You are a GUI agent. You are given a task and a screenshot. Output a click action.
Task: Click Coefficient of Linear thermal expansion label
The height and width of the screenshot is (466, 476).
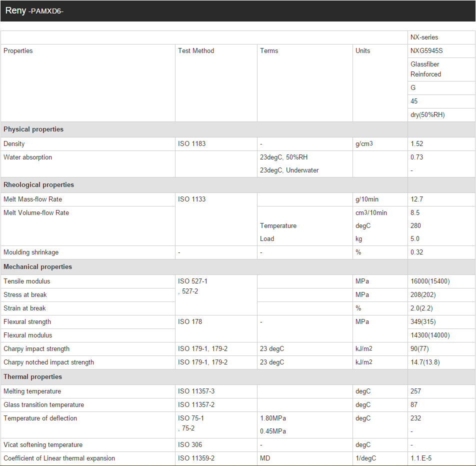(x=59, y=458)
